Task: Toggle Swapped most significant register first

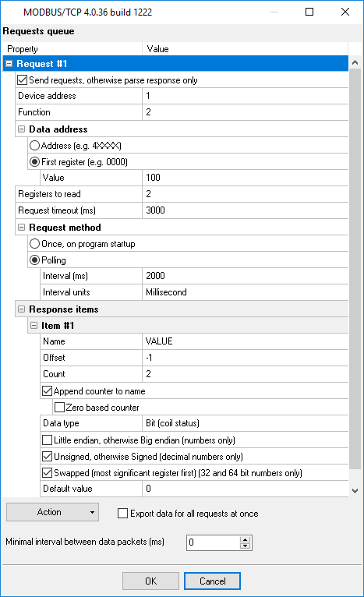Action: [48, 473]
